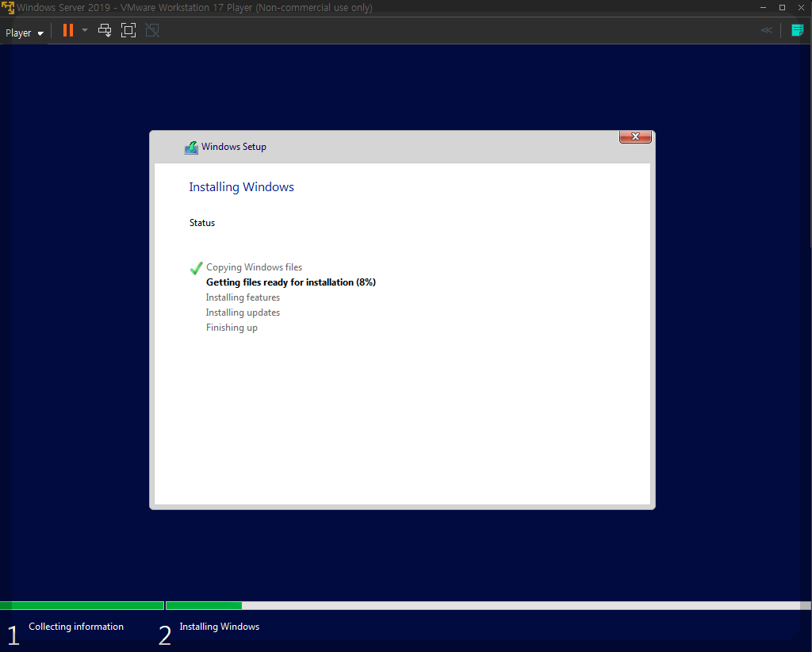Click the green checkmark beside Copying Windows files
812x652 pixels.
pos(197,268)
